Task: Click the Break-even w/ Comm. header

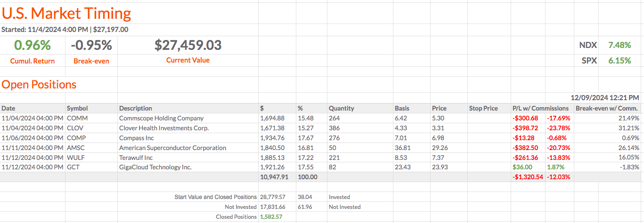Action: click(607, 108)
